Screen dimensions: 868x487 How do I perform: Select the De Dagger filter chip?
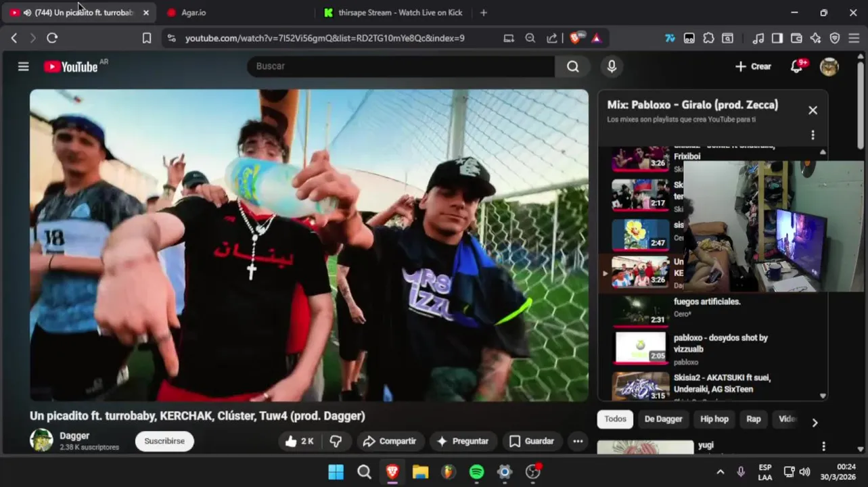pyautogui.click(x=663, y=419)
